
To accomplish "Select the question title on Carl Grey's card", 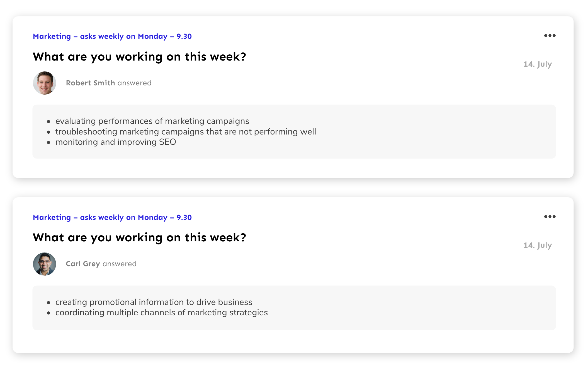I will pos(139,237).
